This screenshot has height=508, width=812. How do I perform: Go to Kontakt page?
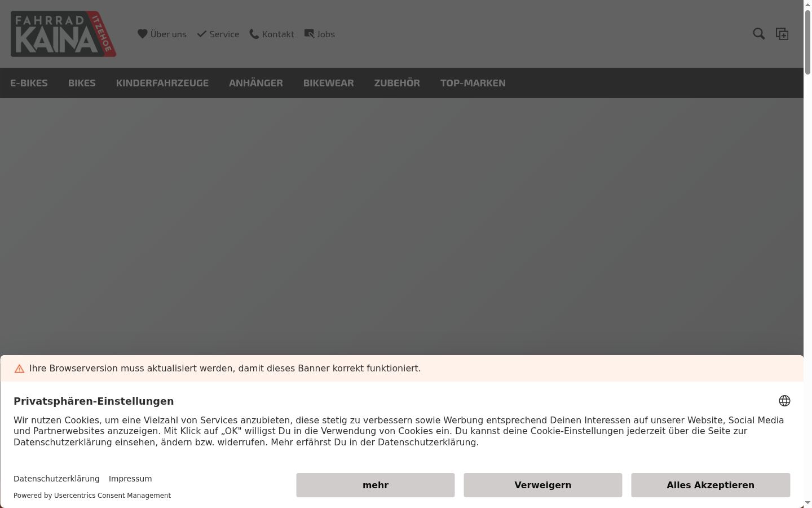point(272,34)
